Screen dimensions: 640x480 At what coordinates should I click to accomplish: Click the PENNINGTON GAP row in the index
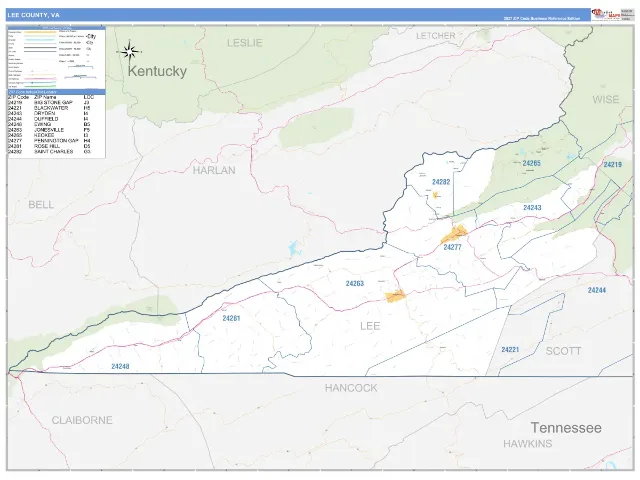point(50,140)
